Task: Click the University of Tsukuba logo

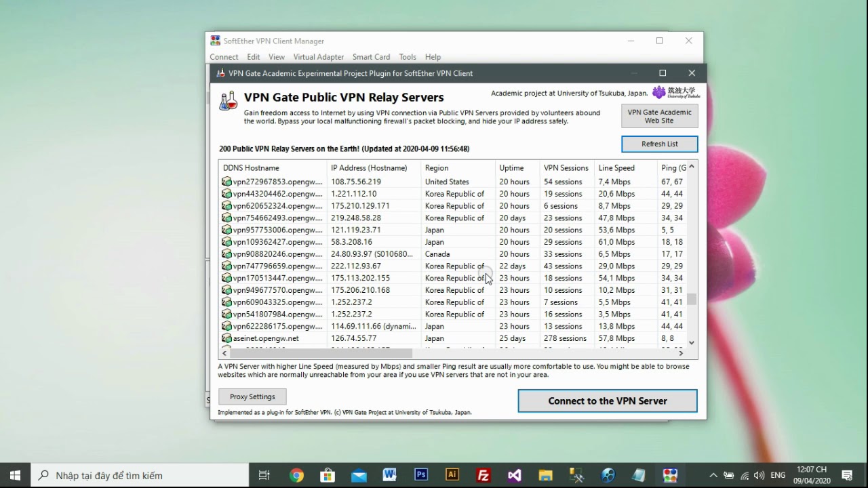Action: point(676,92)
